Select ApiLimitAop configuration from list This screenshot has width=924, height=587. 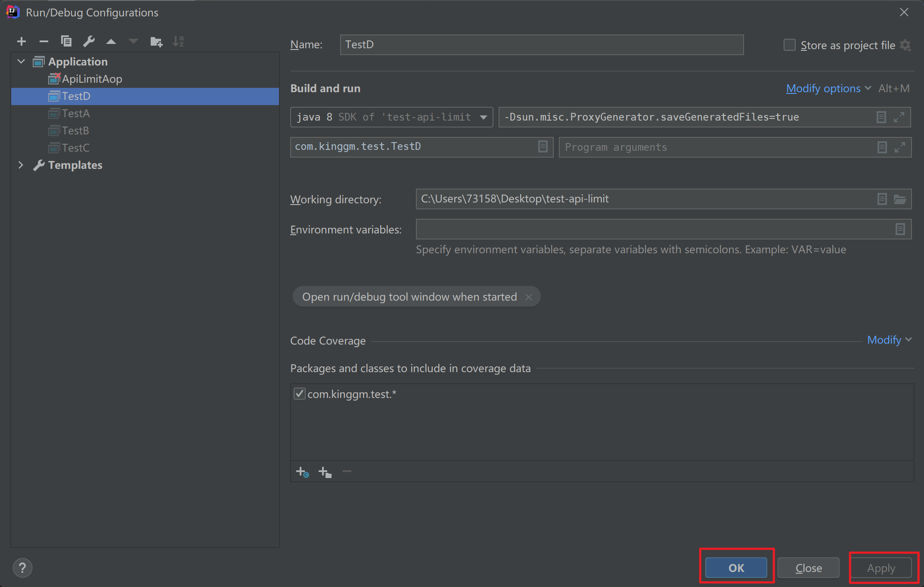93,78
